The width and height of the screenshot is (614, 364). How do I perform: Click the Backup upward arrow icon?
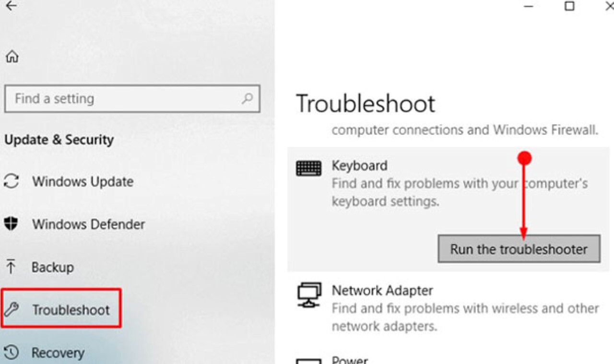click(x=11, y=266)
